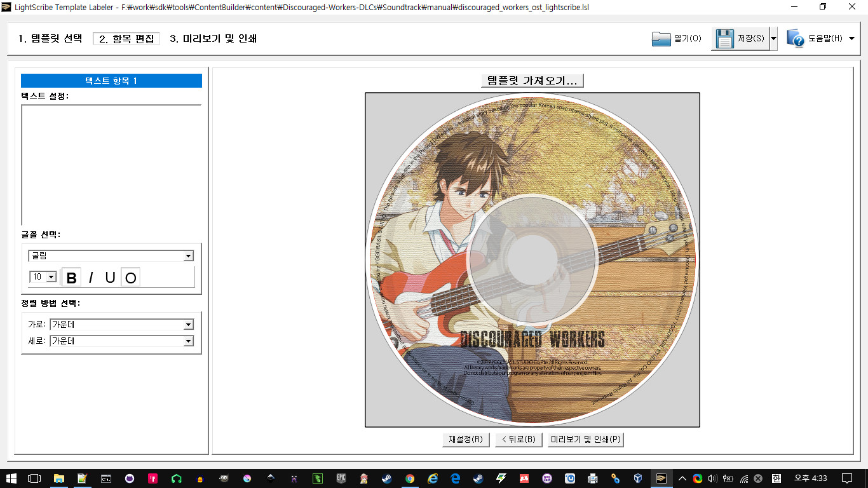Click the disc label preview artwork

click(532, 260)
